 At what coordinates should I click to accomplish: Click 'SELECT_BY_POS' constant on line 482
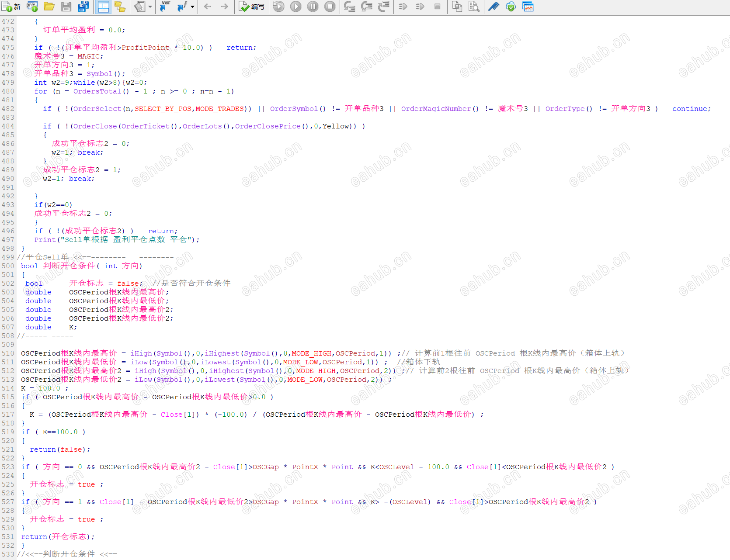pos(163,109)
